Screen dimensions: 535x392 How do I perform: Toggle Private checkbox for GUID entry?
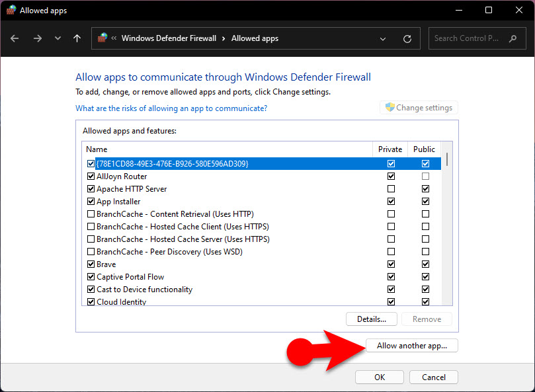(x=391, y=164)
